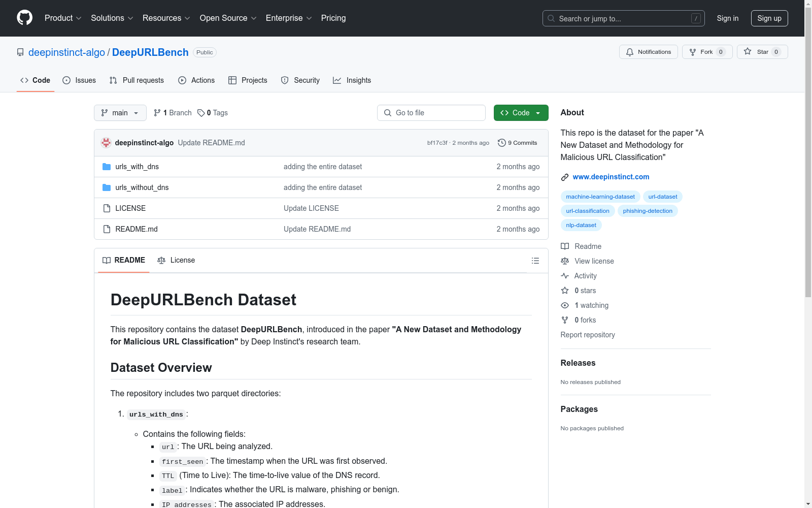The height and width of the screenshot is (508, 812).
Task: Switch to the Actions tab
Action: tap(196, 80)
